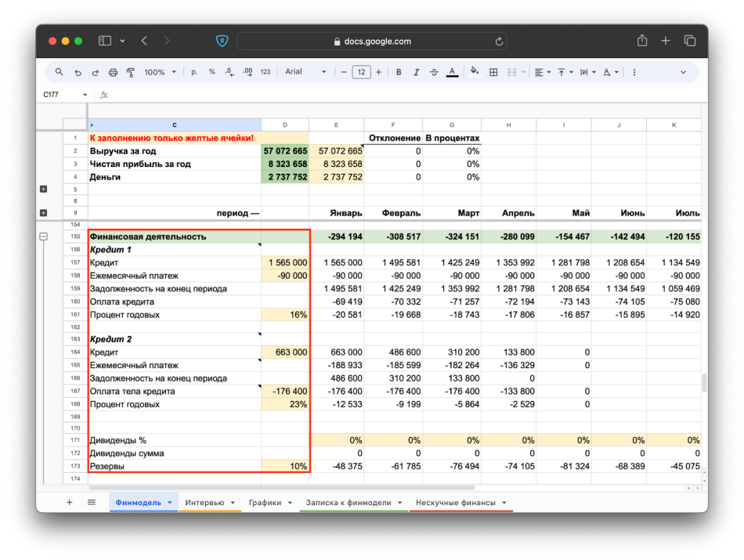Decrease decimal places
This screenshot has width=744, height=560.
(229, 72)
